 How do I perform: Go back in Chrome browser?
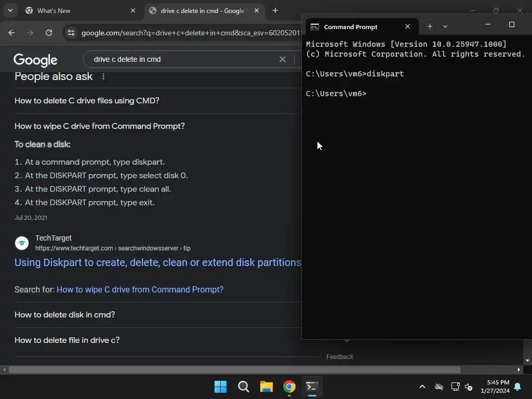click(x=11, y=33)
